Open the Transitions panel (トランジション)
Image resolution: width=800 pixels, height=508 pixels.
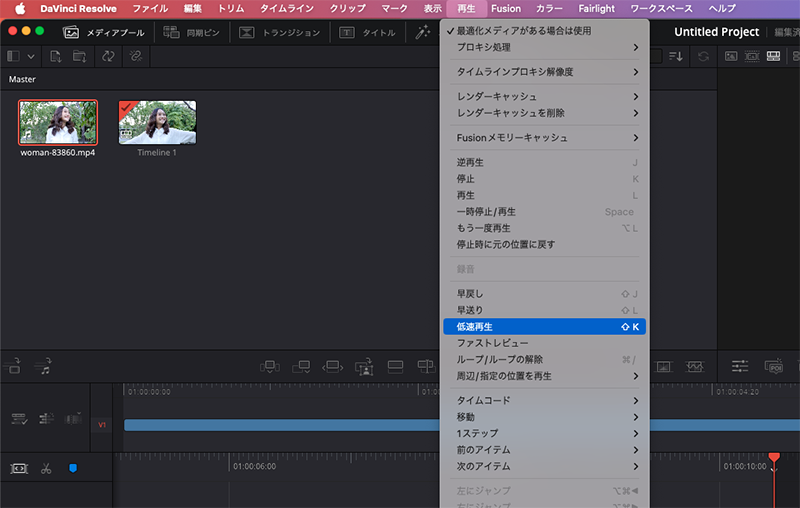click(280, 33)
